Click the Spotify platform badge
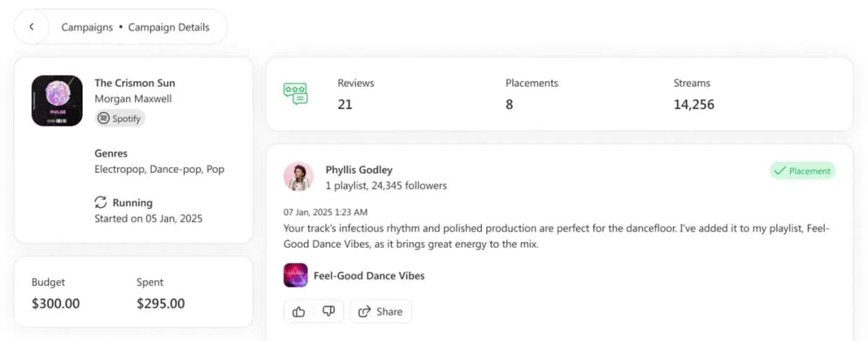The width and height of the screenshot is (868, 341). tap(120, 118)
